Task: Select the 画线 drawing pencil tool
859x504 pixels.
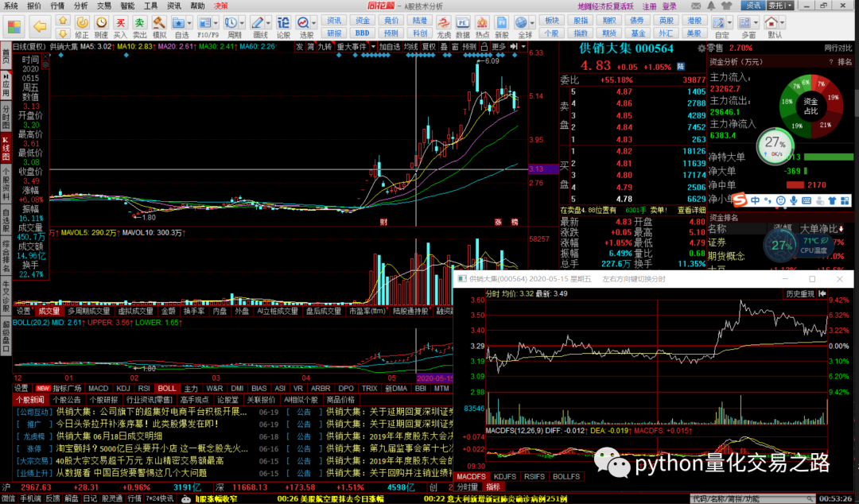Action: 257,23
